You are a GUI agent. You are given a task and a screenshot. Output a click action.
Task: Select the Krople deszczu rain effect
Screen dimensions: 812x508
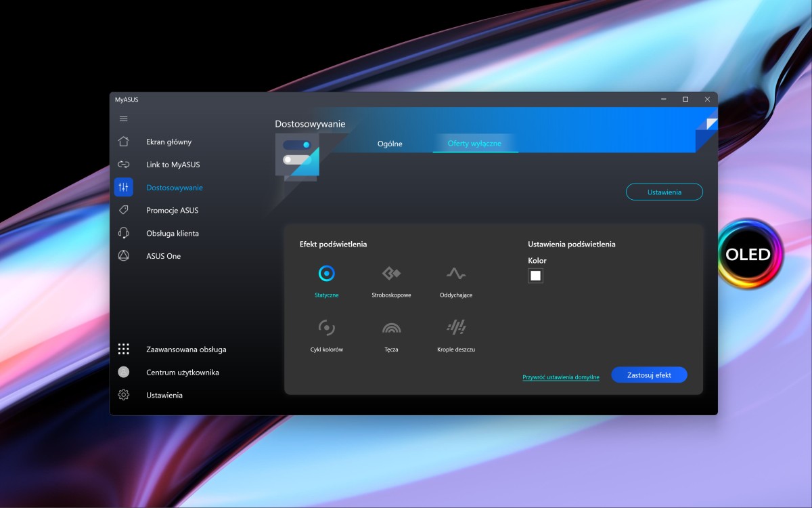(x=455, y=328)
